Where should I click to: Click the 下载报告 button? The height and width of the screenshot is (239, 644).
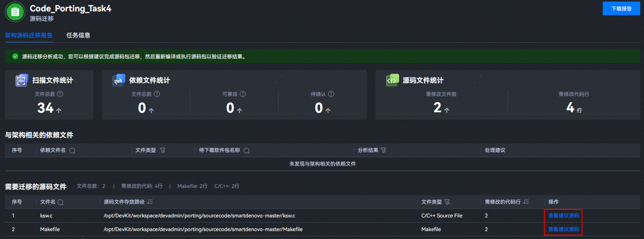pos(621,8)
